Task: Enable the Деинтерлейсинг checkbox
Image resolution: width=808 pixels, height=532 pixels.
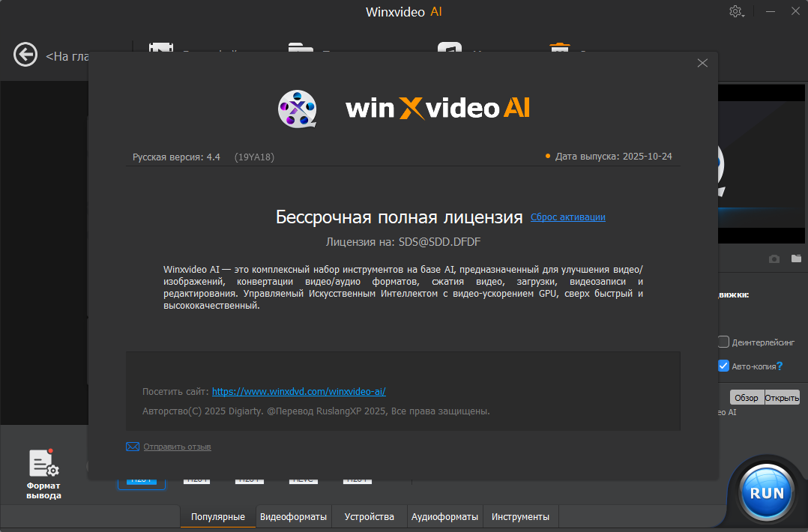Action: (723, 342)
